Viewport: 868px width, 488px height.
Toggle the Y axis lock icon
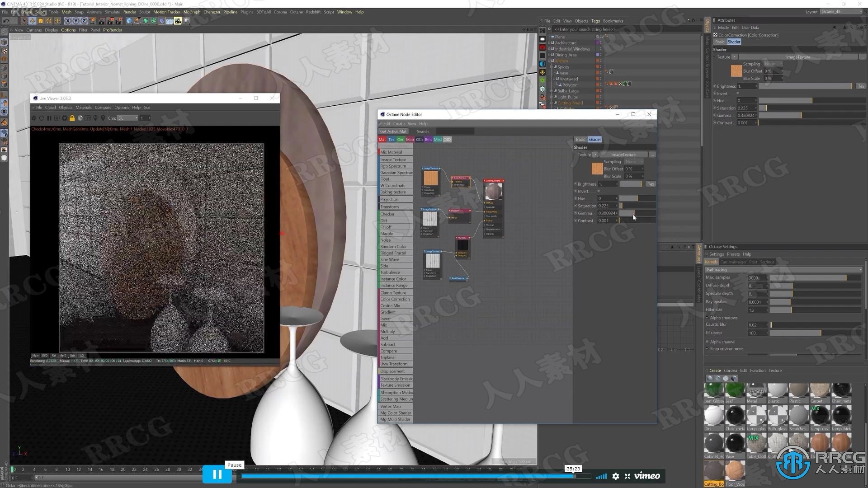(x=75, y=21)
